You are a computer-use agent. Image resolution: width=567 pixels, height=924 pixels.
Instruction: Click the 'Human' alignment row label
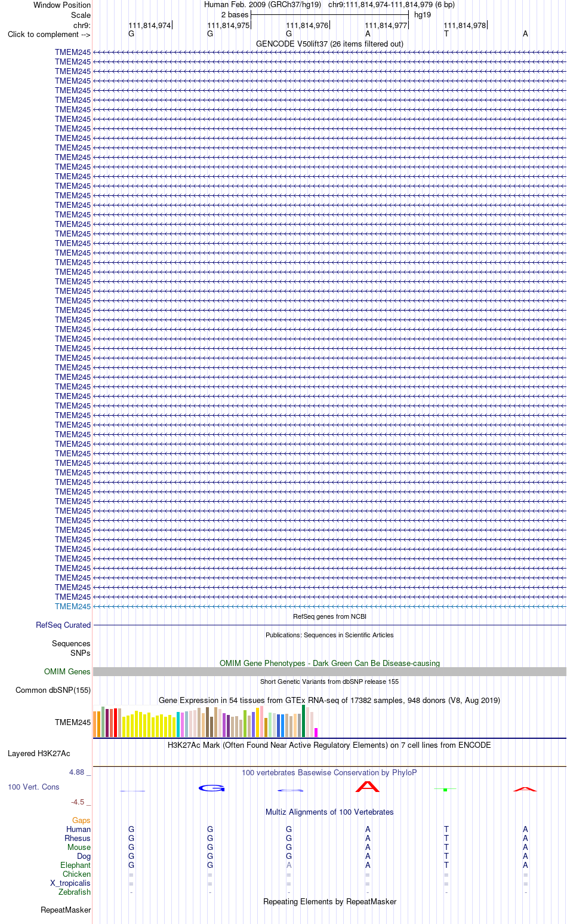[x=79, y=830]
